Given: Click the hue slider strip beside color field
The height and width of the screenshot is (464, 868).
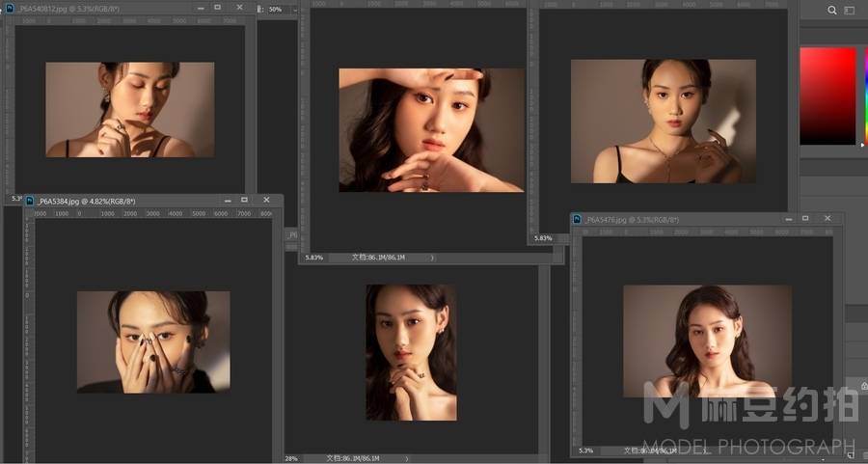Looking at the screenshot, I should (865, 96).
